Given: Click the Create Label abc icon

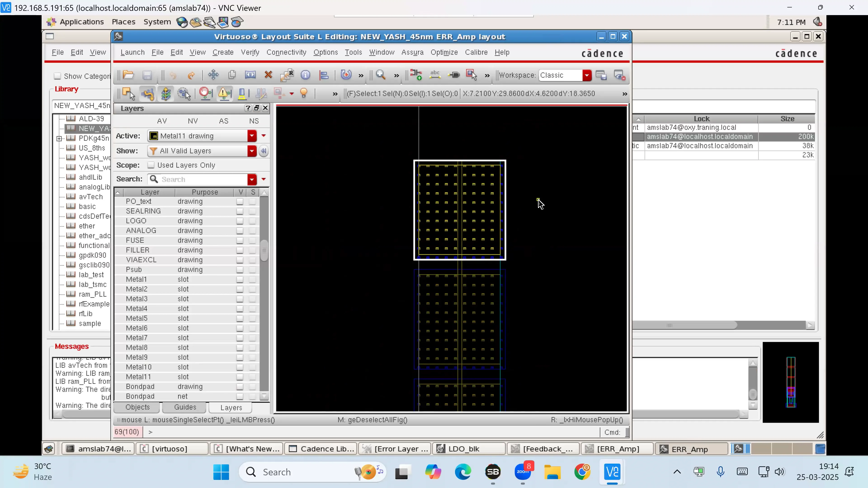Looking at the screenshot, I should tap(435, 75).
